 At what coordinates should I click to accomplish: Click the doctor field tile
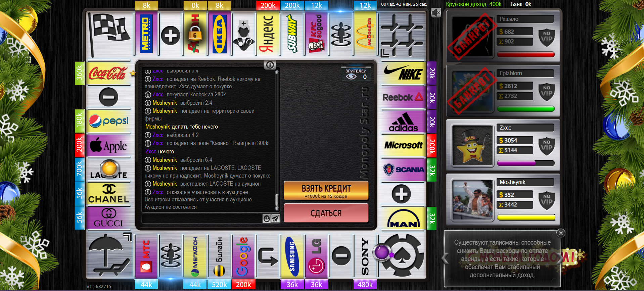(x=243, y=34)
